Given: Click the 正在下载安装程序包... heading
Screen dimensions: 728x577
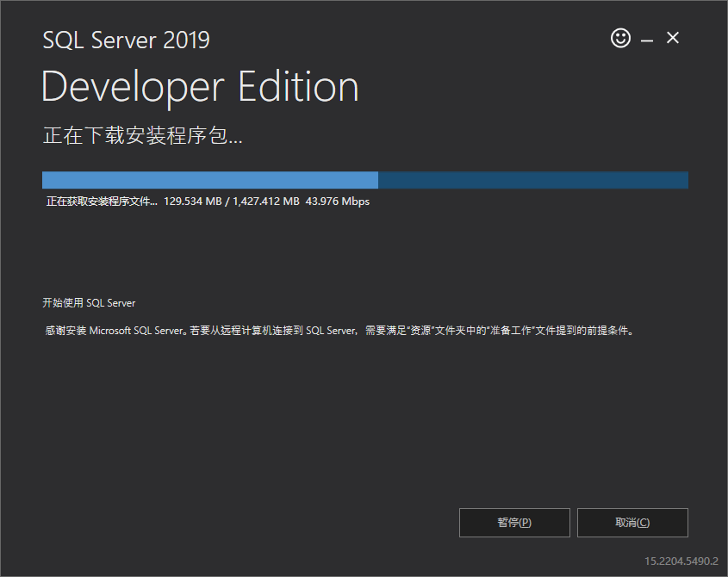Looking at the screenshot, I should pos(142,135).
